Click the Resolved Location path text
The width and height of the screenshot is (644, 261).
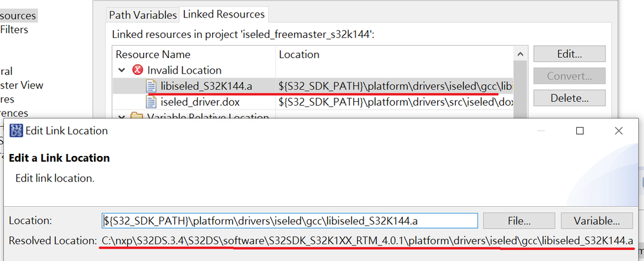point(367,241)
